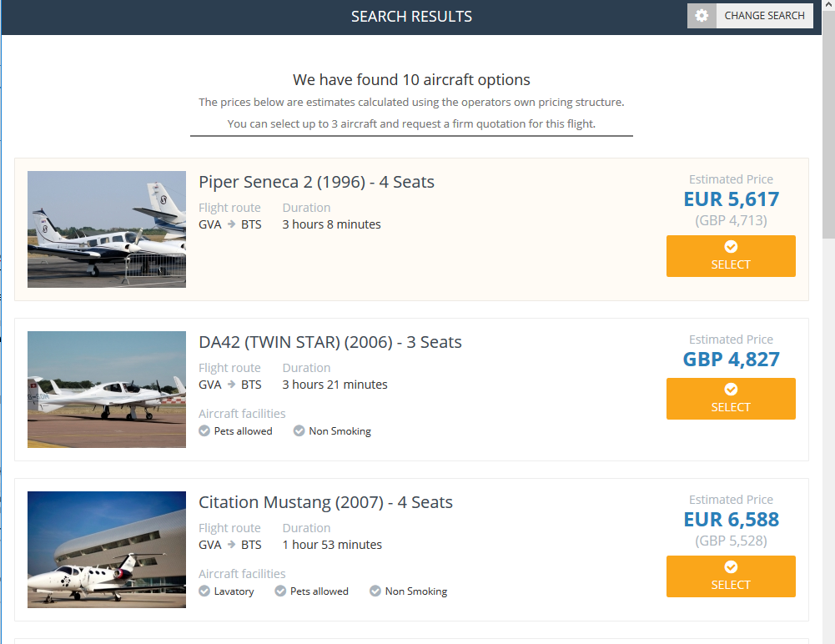Click the DA42 Pets allowed check icon
The height and width of the screenshot is (644, 835).
click(204, 431)
